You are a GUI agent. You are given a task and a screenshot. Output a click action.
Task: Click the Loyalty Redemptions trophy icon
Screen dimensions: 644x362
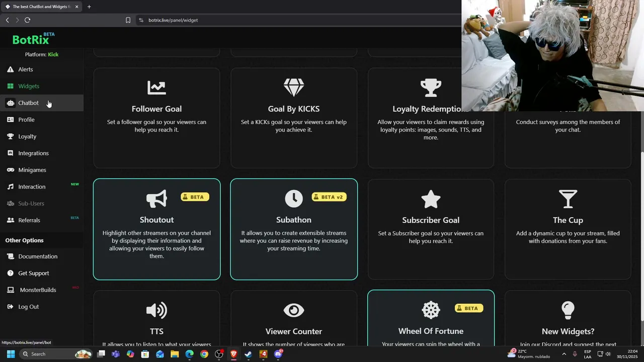coord(431,87)
